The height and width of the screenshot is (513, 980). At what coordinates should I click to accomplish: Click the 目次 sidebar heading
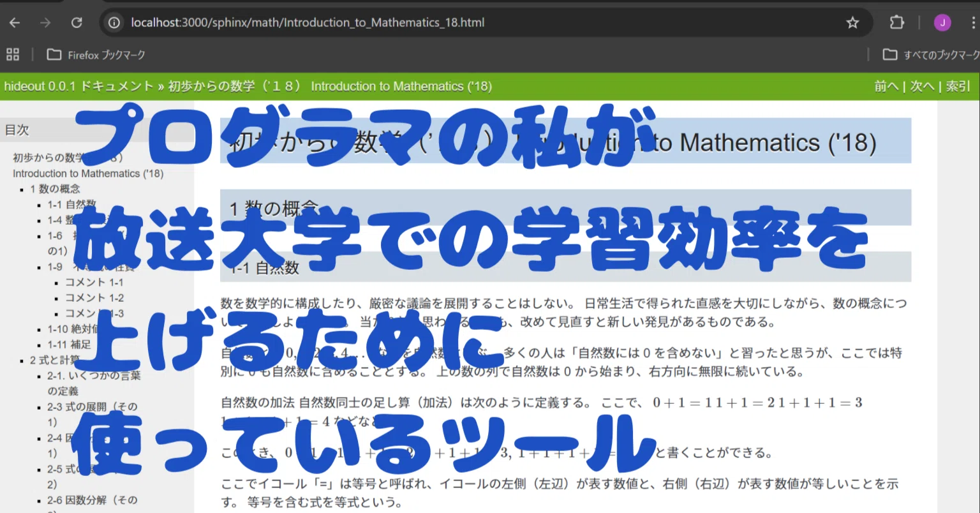tap(17, 130)
